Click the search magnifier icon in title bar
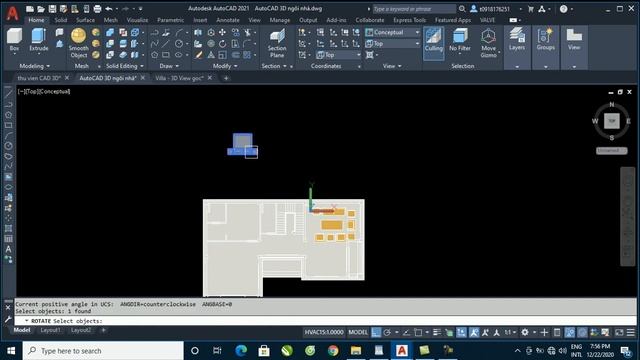The width and height of the screenshot is (640, 360). (x=462, y=9)
